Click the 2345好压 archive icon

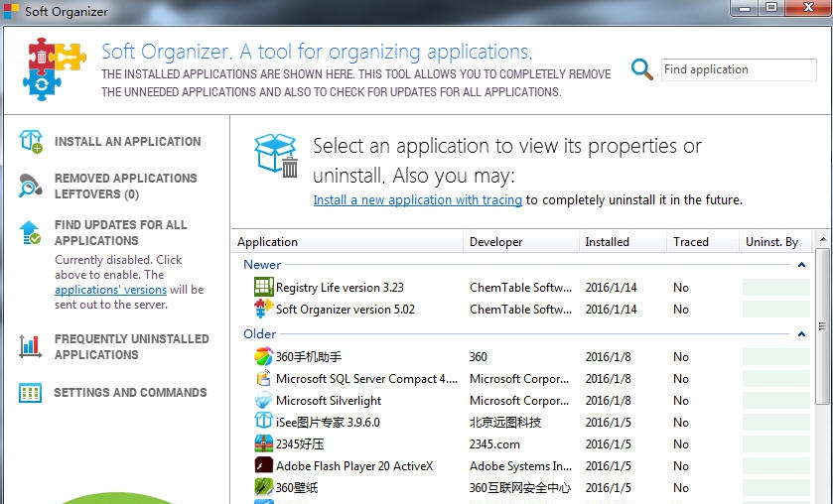point(263,444)
